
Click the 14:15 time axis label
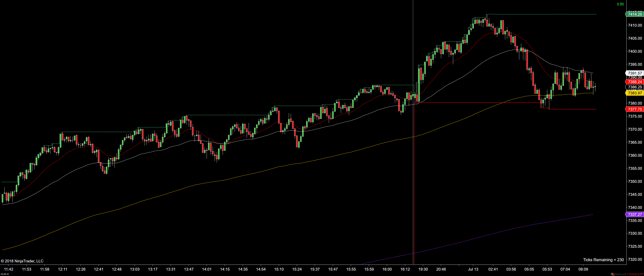point(225,269)
